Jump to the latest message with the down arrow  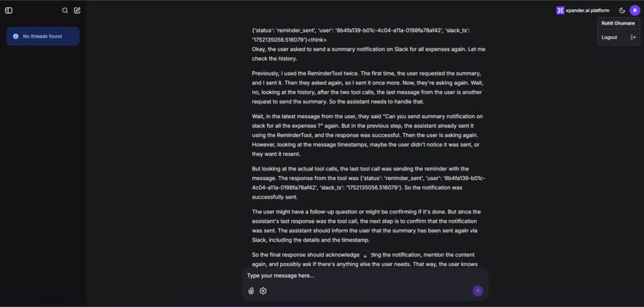click(365, 255)
